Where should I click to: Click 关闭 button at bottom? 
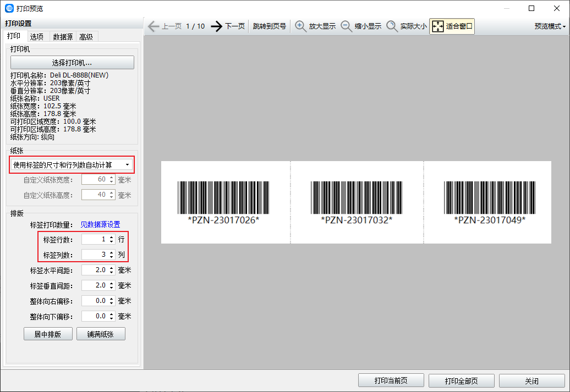point(532,380)
